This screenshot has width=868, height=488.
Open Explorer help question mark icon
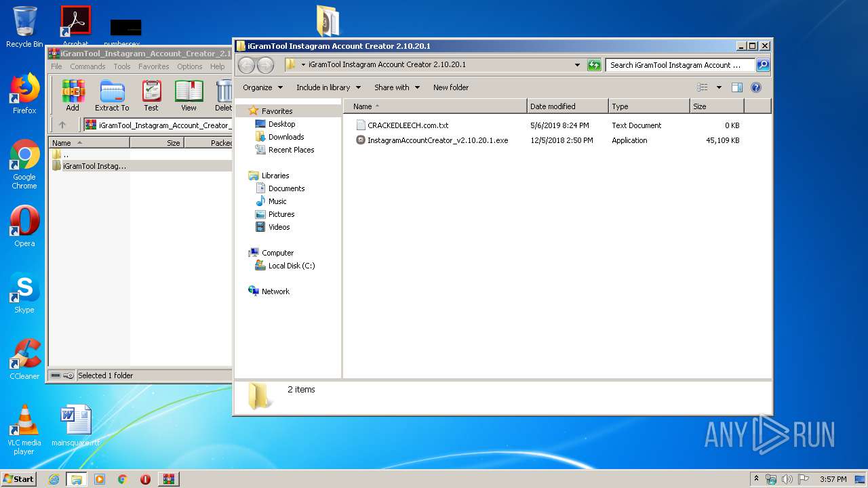(756, 87)
